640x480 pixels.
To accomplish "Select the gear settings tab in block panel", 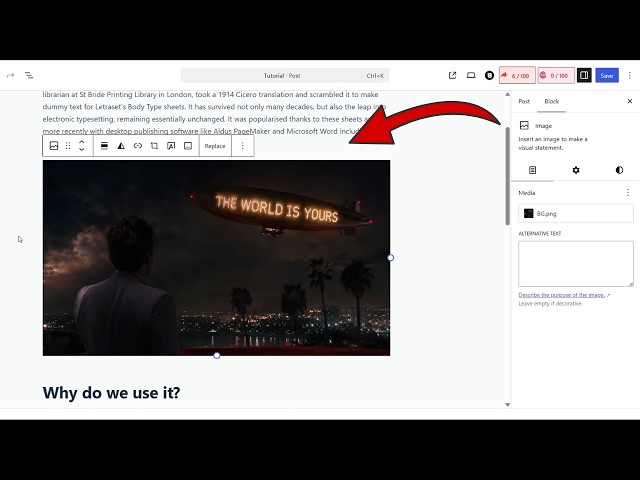I will click(x=576, y=170).
